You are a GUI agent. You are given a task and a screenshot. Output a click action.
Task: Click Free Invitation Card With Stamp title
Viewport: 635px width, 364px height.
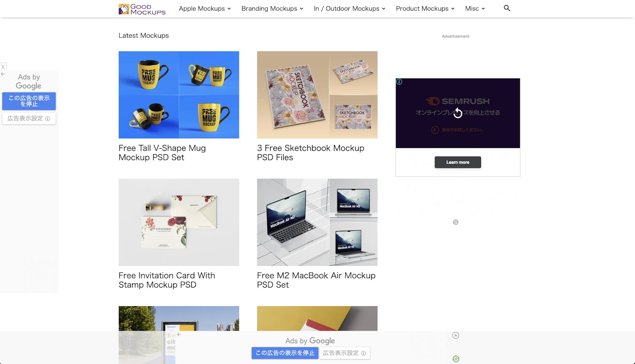pos(167,280)
